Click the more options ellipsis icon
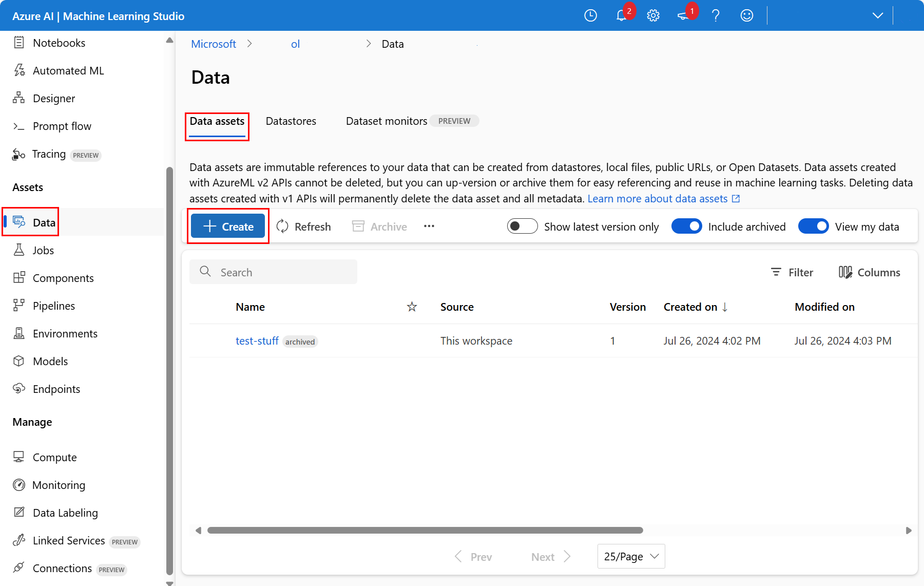 point(429,226)
